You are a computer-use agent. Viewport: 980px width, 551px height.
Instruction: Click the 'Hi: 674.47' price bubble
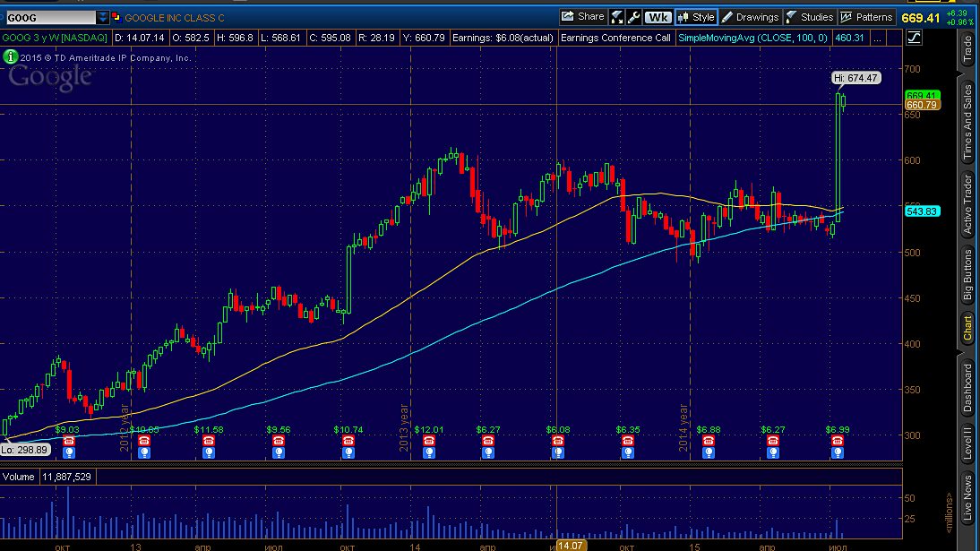[x=855, y=78]
